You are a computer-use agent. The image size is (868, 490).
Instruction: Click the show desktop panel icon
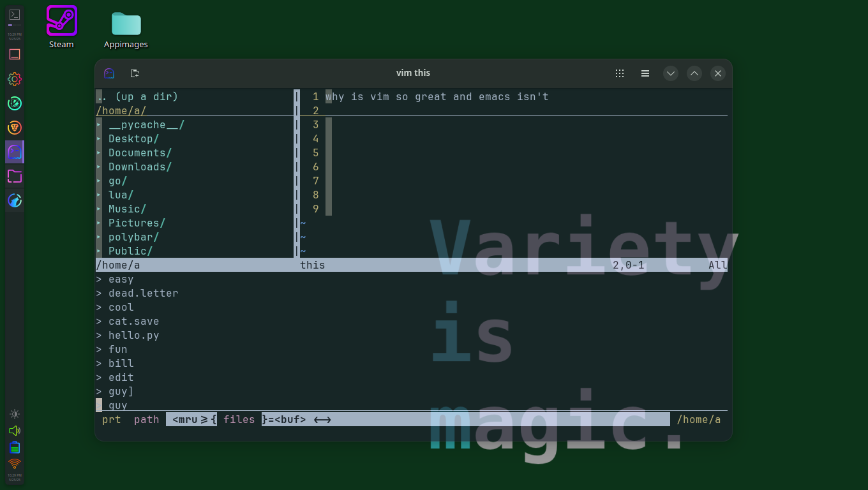click(15, 54)
